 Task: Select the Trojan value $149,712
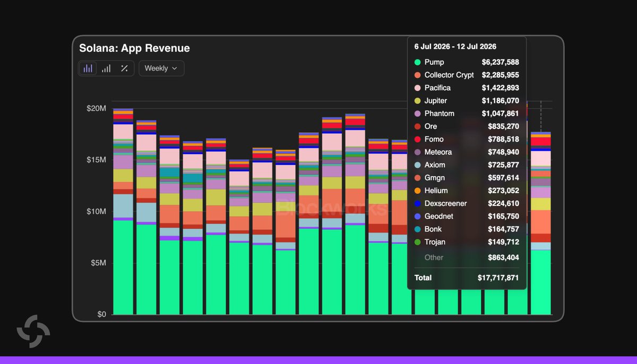click(504, 242)
